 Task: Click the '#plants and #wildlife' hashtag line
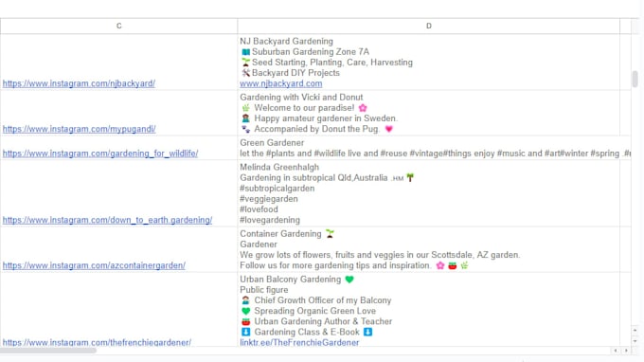point(435,154)
